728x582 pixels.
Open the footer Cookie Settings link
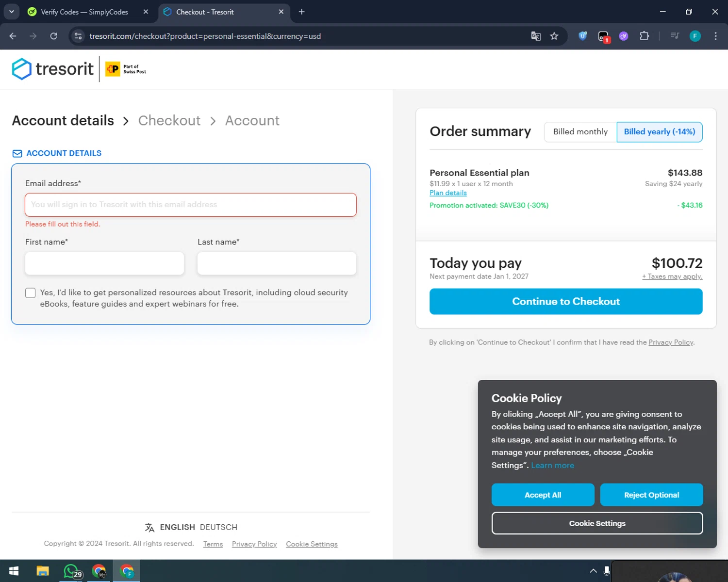click(312, 544)
